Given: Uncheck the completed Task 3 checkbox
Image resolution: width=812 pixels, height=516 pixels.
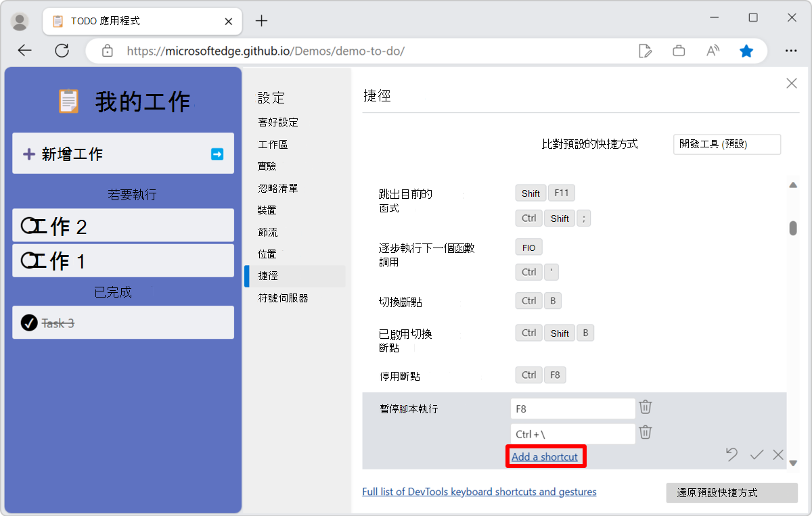Looking at the screenshot, I should click(x=28, y=323).
